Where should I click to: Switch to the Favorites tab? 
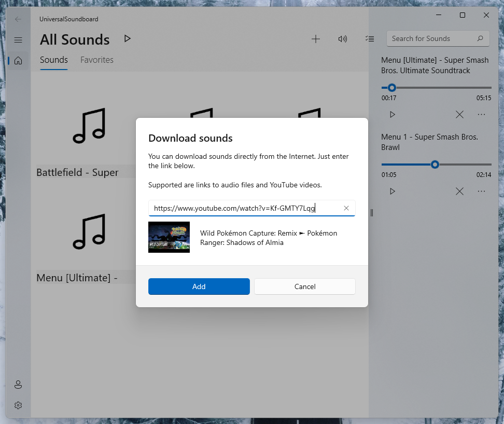pos(97,60)
